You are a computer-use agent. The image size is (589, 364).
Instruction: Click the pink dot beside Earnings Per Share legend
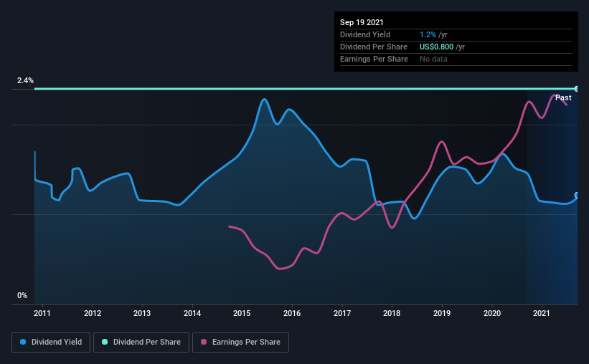click(x=204, y=343)
